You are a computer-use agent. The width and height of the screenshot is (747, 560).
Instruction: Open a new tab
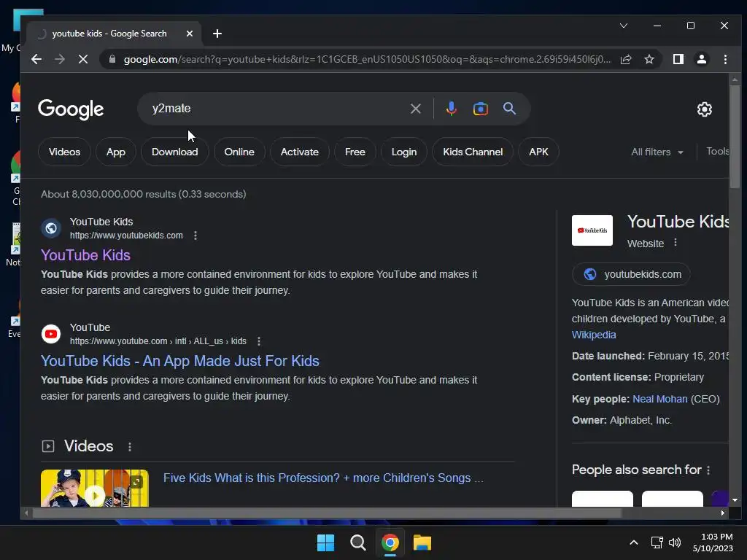click(x=217, y=34)
